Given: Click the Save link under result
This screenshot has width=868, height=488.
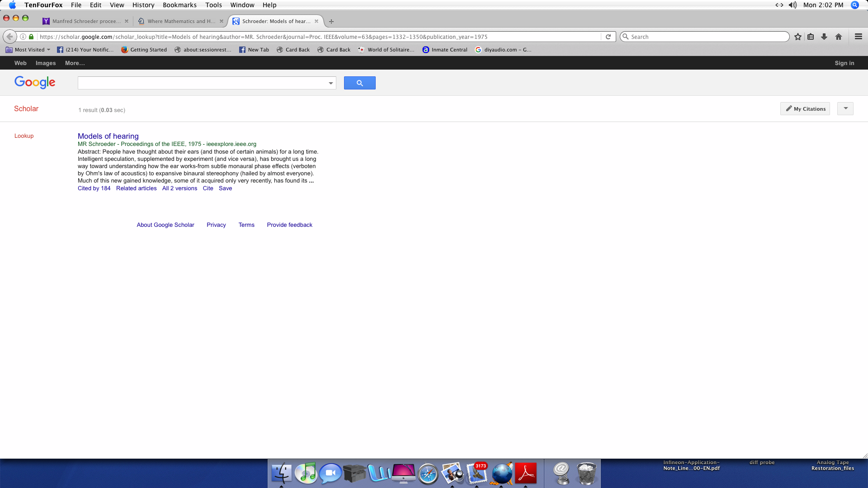Looking at the screenshot, I should pyautogui.click(x=225, y=188).
